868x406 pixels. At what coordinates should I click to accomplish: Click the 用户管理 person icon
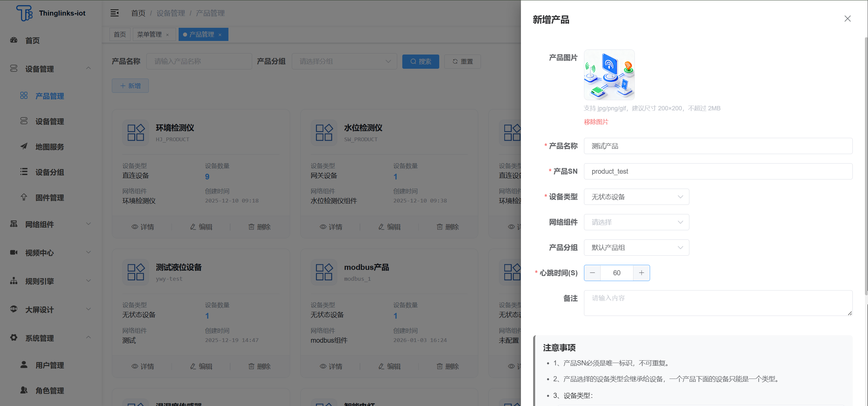click(24, 365)
